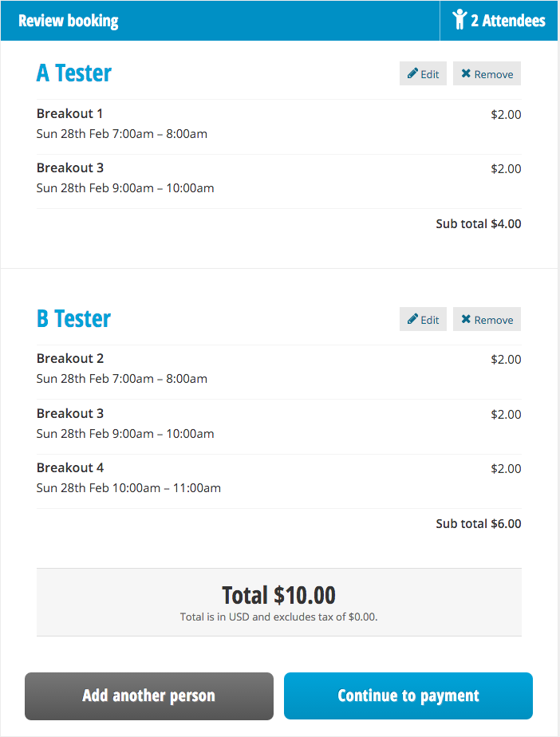Open the 2 Attendees header tab
Screen dimensions: 560x737
click(499, 20)
